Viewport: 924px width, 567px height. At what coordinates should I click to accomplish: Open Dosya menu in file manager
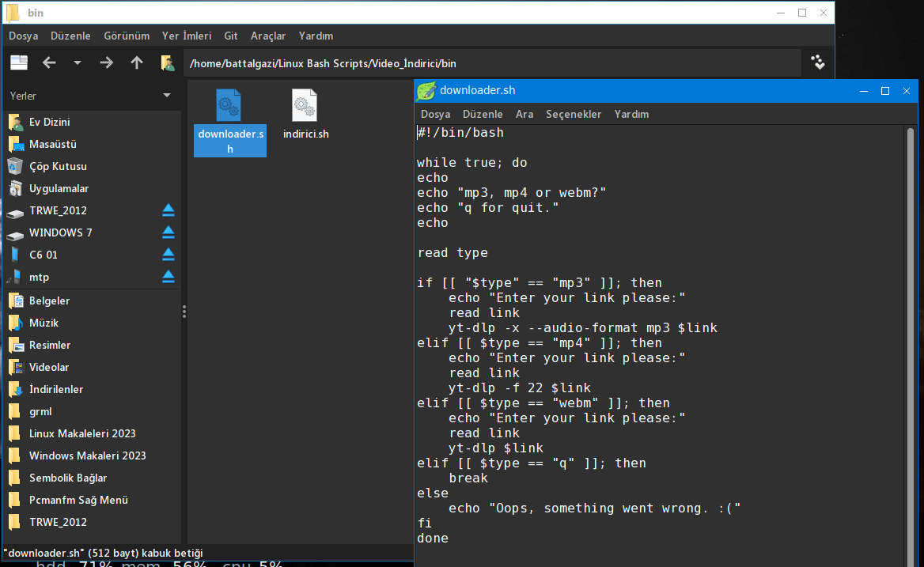(x=24, y=36)
